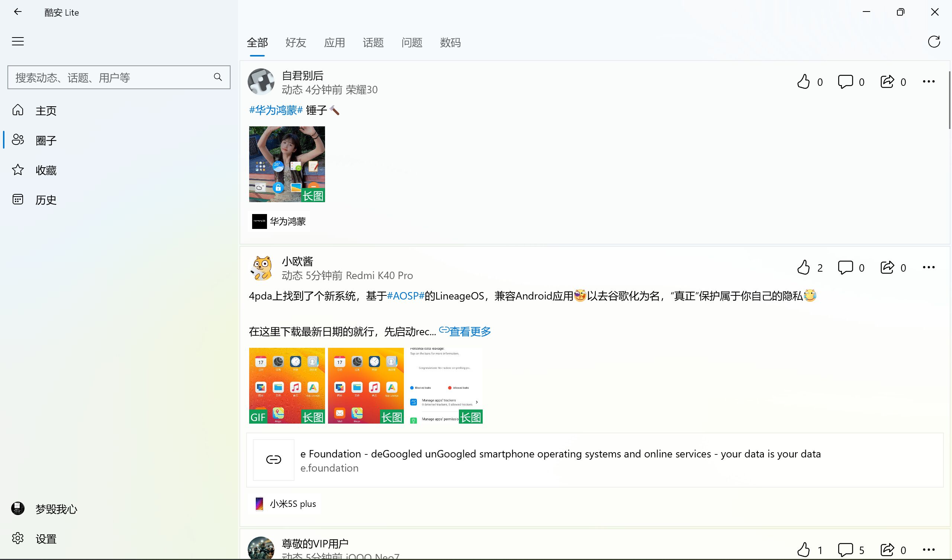Screen dimensions: 952x560
Task: Open 收藏 favorites in sidebar
Action: [119, 170]
